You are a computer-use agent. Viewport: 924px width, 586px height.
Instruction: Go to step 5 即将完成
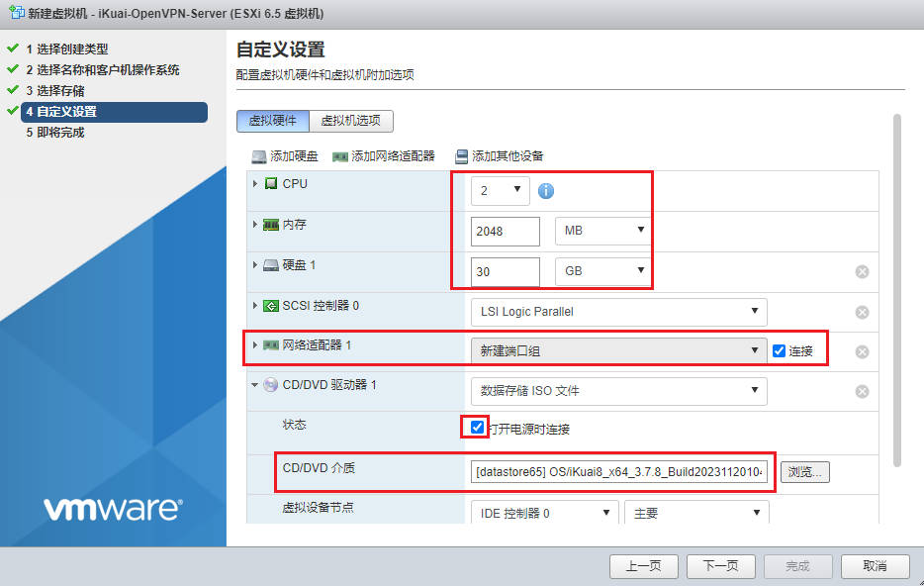(55, 133)
